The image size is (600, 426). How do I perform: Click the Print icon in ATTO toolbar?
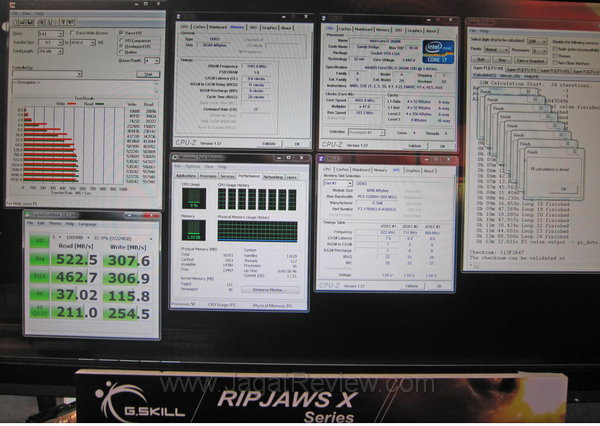click(41, 22)
